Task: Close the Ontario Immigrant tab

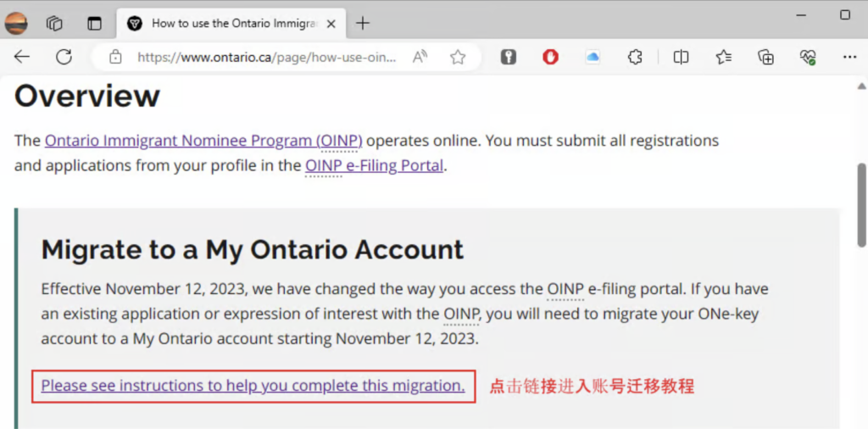Action: [331, 24]
